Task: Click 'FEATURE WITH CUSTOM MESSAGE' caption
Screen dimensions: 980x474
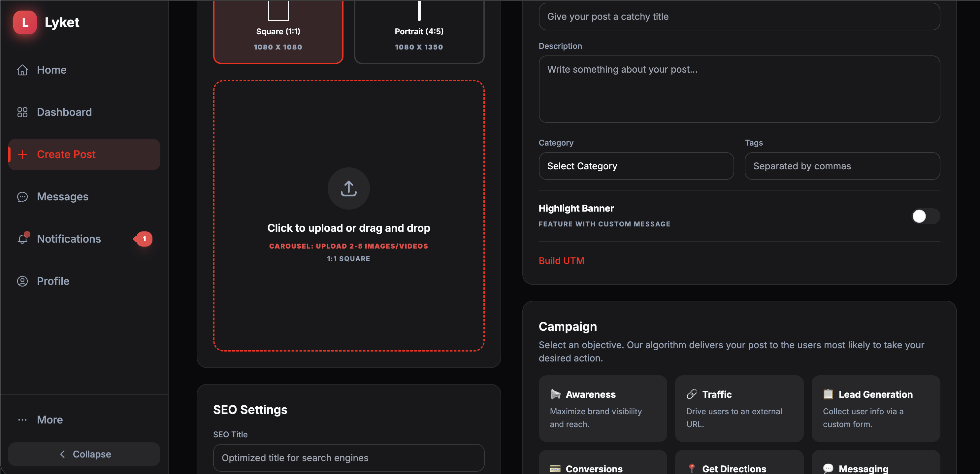Action: click(604, 224)
